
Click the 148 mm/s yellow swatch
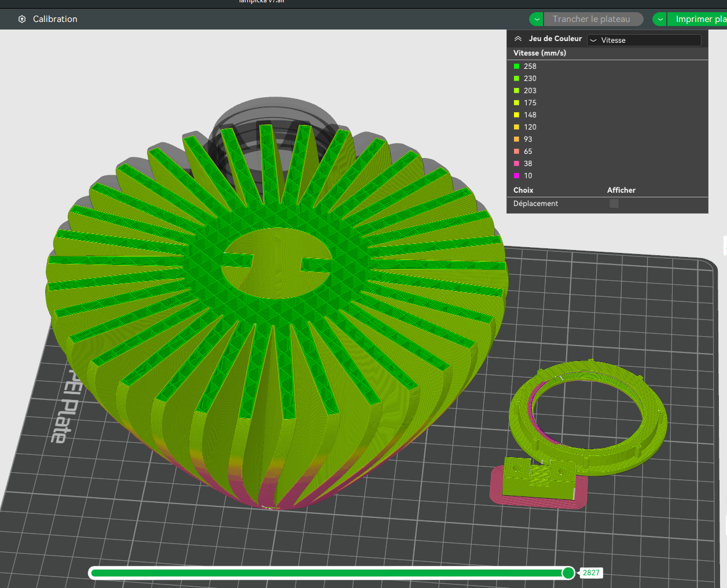tap(517, 115)
